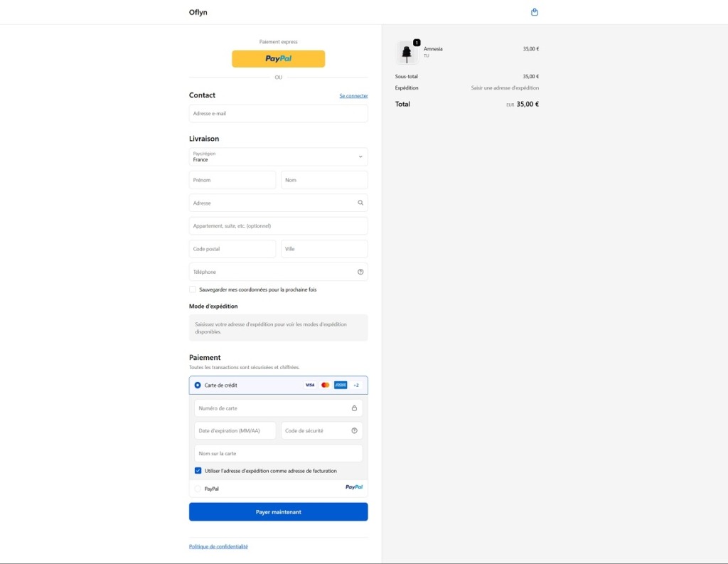Image resolution: width=728 pixels, height=564 pixels.
Task: Enable saving my details for next time
Action: (193, 289)
